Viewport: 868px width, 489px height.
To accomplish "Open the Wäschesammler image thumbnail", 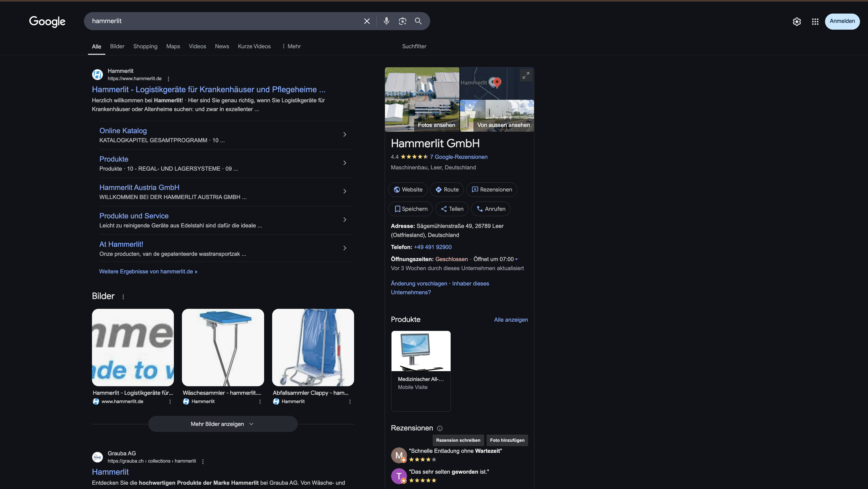I will 223,348.
